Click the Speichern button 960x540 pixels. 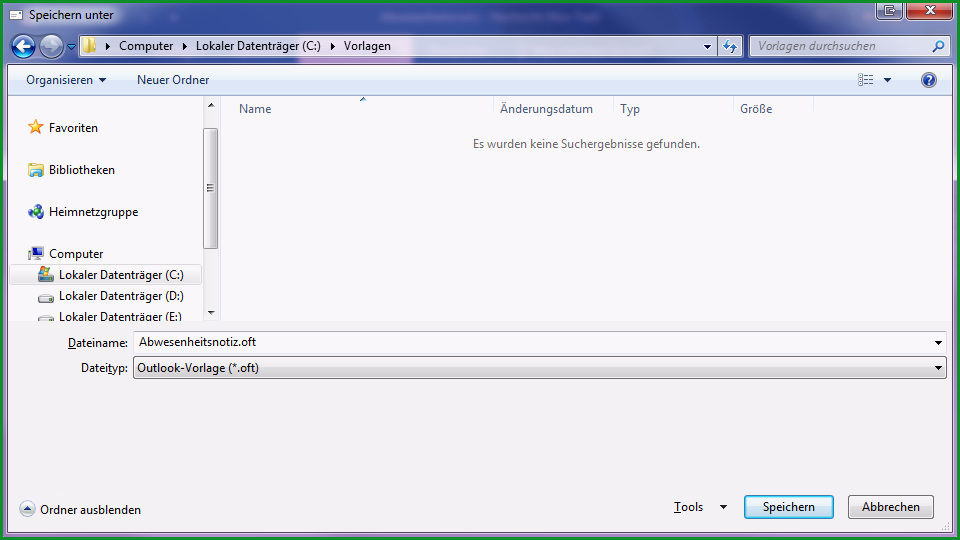(789, 507)
